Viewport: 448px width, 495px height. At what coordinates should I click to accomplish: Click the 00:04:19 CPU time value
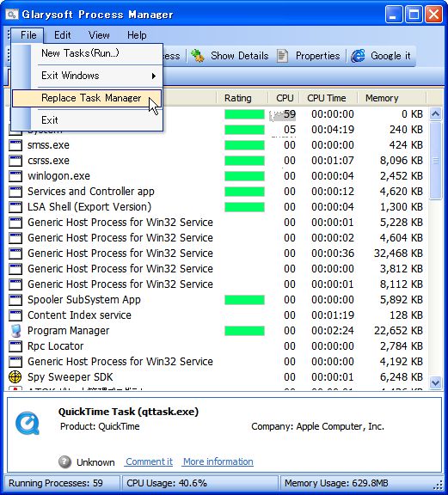click(x=333, y=130)
